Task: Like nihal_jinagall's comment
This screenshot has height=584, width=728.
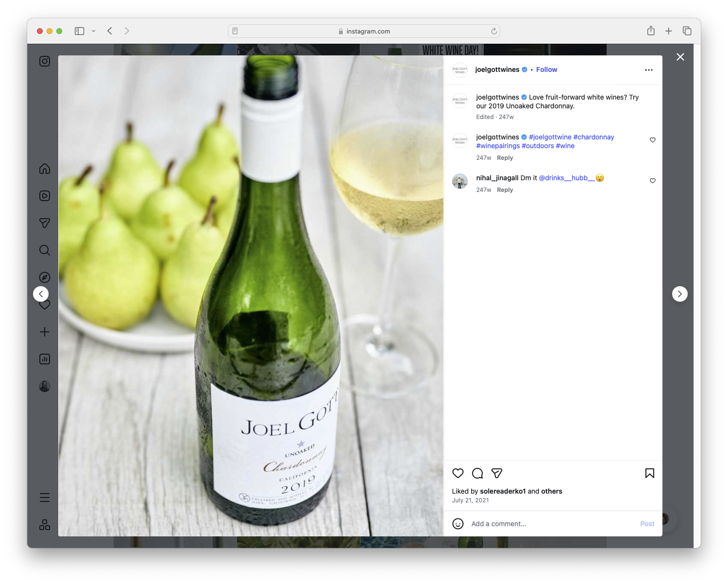Action: (x=653, y=181)
